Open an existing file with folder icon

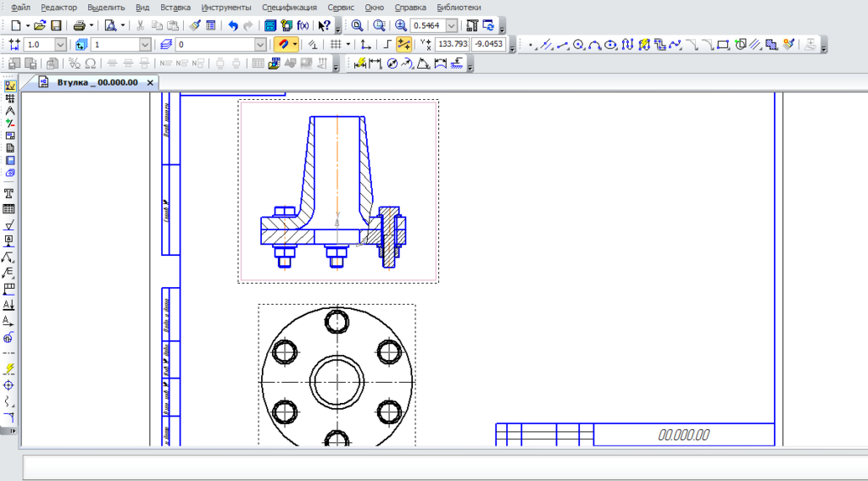point(40,26)
